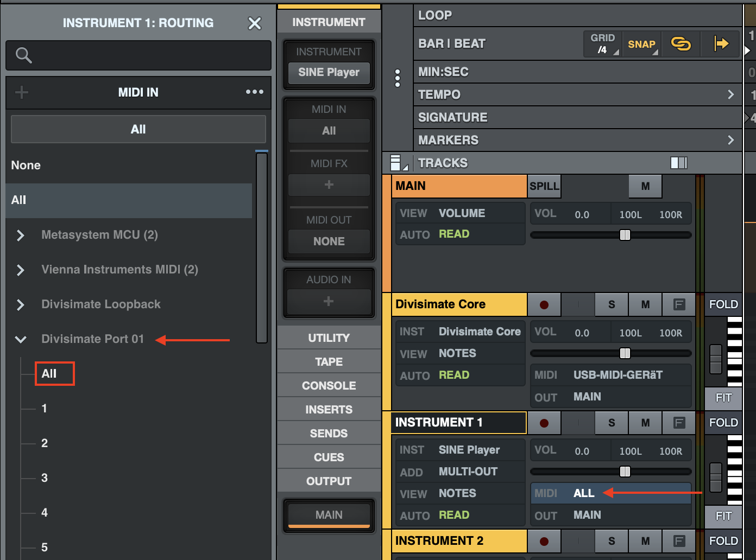Solo the Instrument 1 track

pyautogui.click(x=612, y=423)
